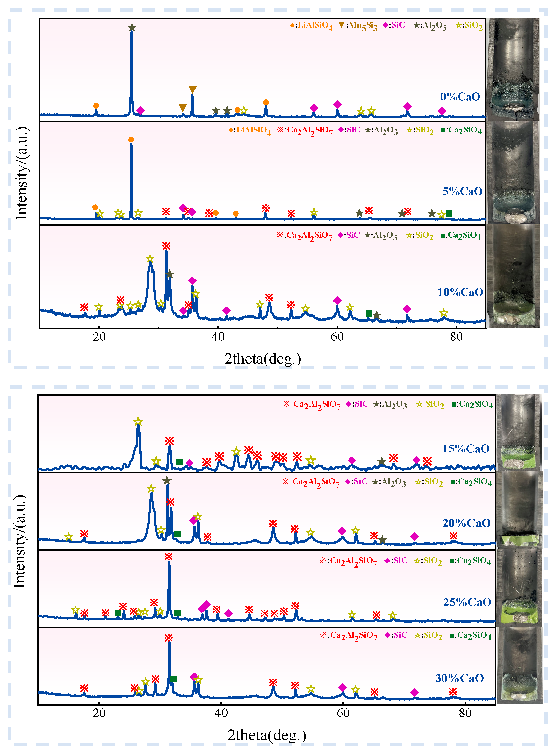
Task: Click the green Ca2SiO4 square in 5%CaO pattern
Action: point(449,213)
